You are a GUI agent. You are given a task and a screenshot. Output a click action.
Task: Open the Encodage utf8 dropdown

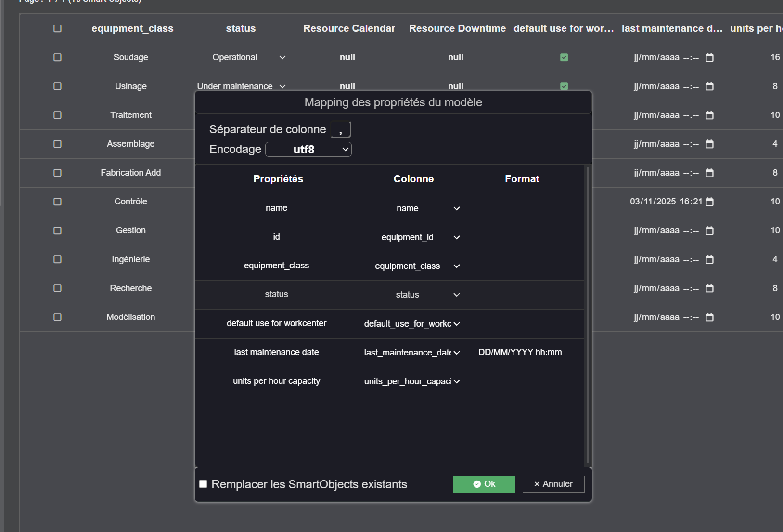(308, 150)
